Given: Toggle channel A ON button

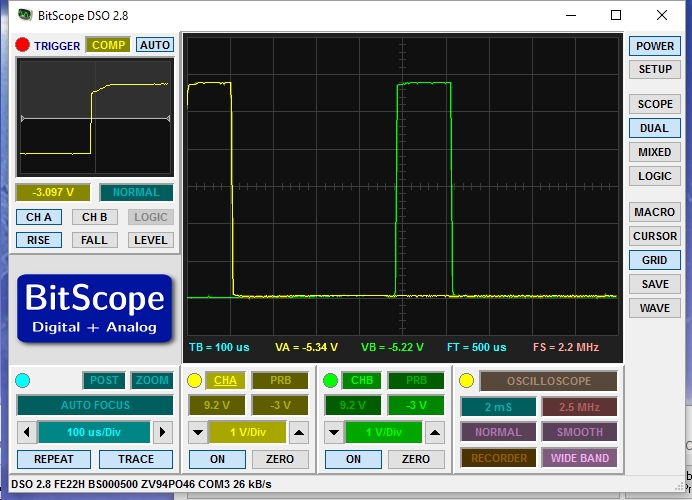Looking at the screenshot, I should tap(217, 459).
